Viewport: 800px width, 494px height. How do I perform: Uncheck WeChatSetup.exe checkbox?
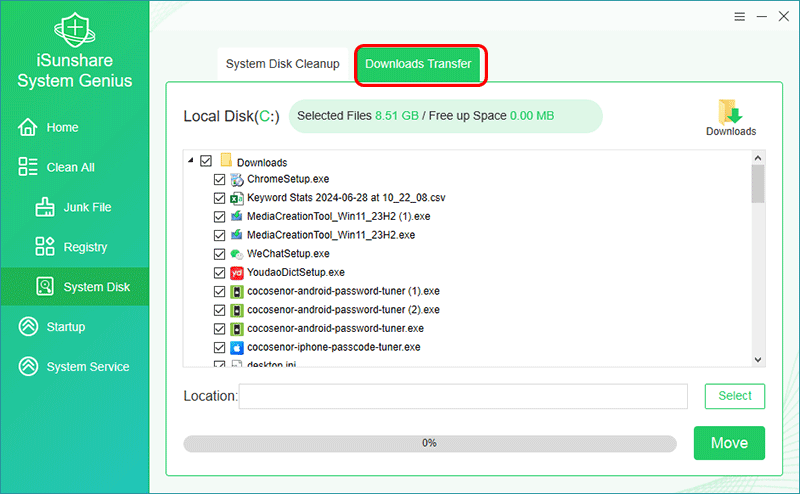[x=219, y=254]
